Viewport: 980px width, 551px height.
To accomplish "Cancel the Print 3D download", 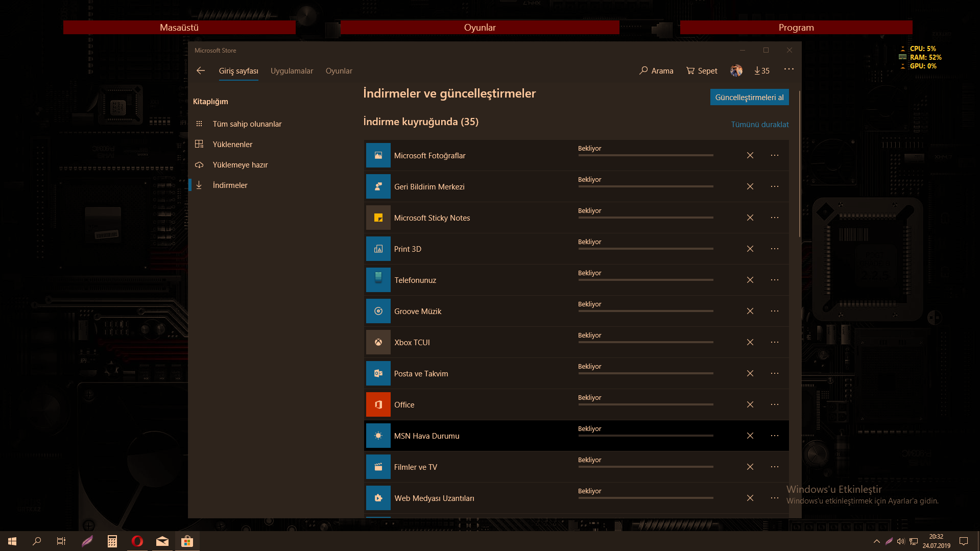I will pyautogui.click(x=750, y=249).
